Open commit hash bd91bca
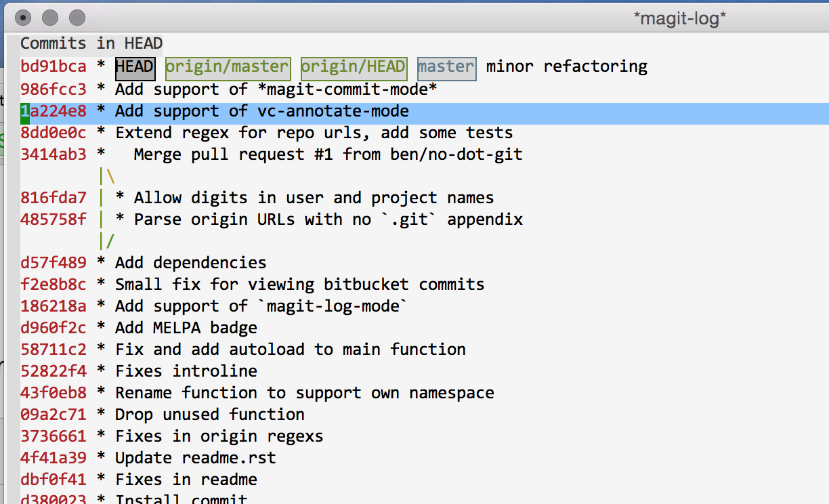This screenshot has width=829, height=504. coord(54,67)
